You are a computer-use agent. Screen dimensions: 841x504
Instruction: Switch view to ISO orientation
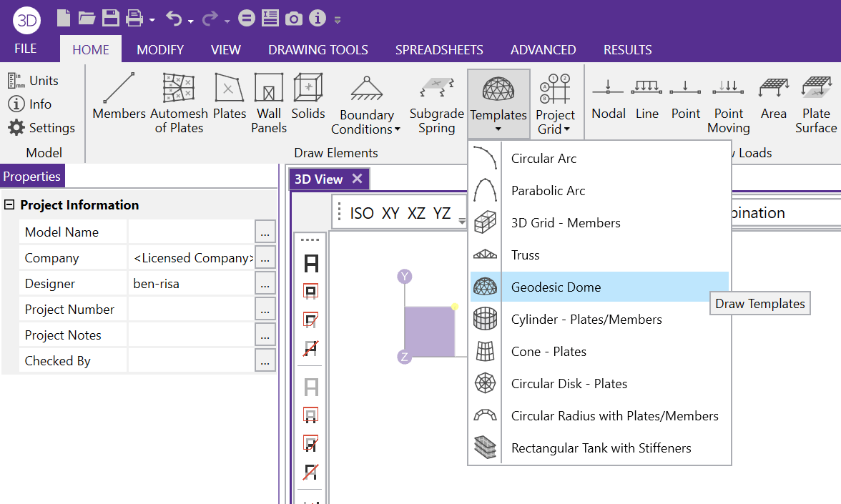click(361, 213)
